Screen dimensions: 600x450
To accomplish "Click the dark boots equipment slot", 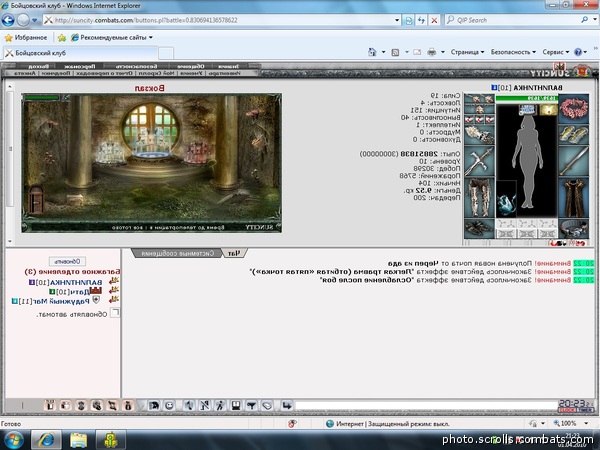I will (479, 228).
